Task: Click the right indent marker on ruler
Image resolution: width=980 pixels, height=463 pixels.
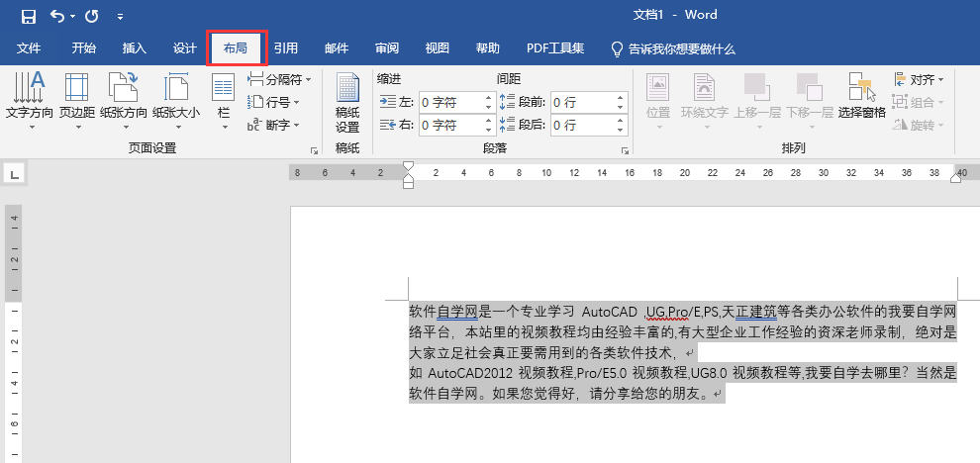Action: [955, 179]
